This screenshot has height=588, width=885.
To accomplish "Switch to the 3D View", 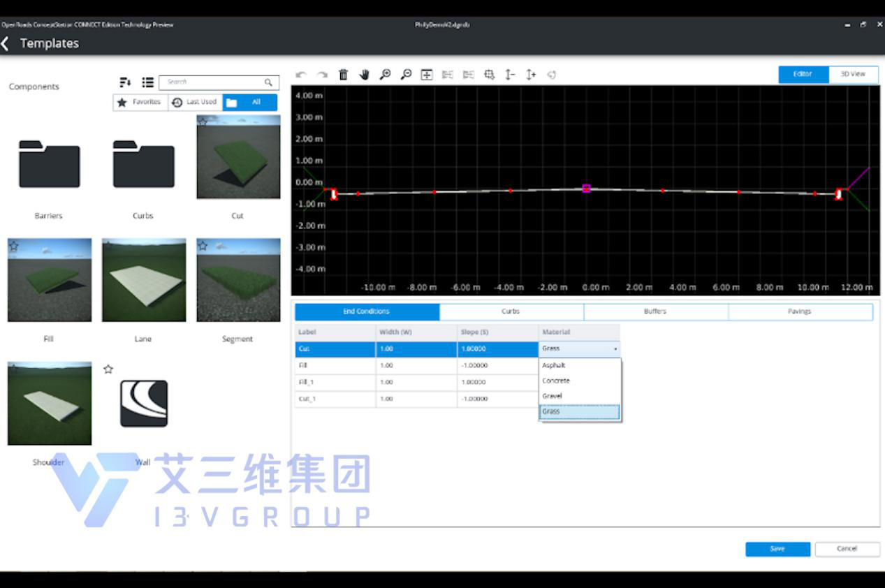I will [853, 74].
